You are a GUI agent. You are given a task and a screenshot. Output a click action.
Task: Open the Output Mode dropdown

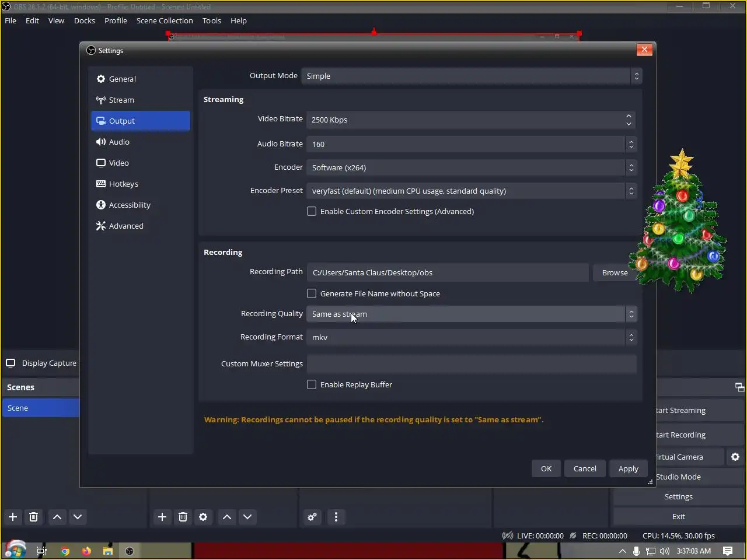[x=472, y=76]
